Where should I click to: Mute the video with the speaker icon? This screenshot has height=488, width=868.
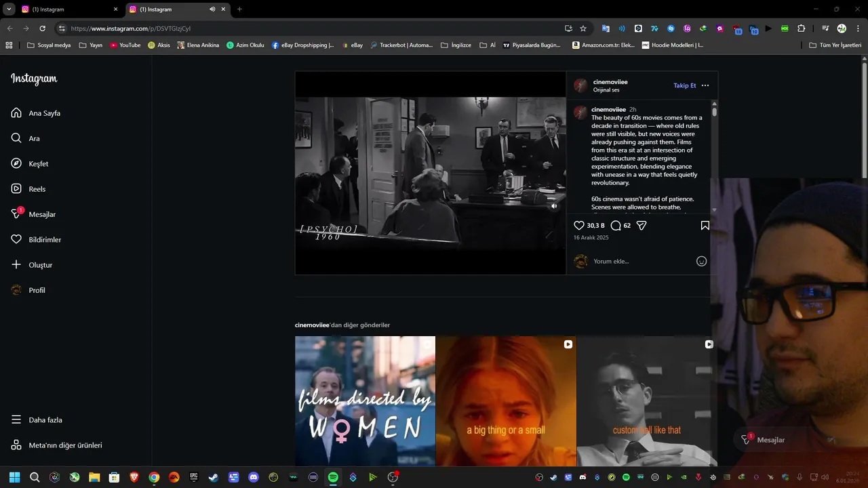[554, 206]
